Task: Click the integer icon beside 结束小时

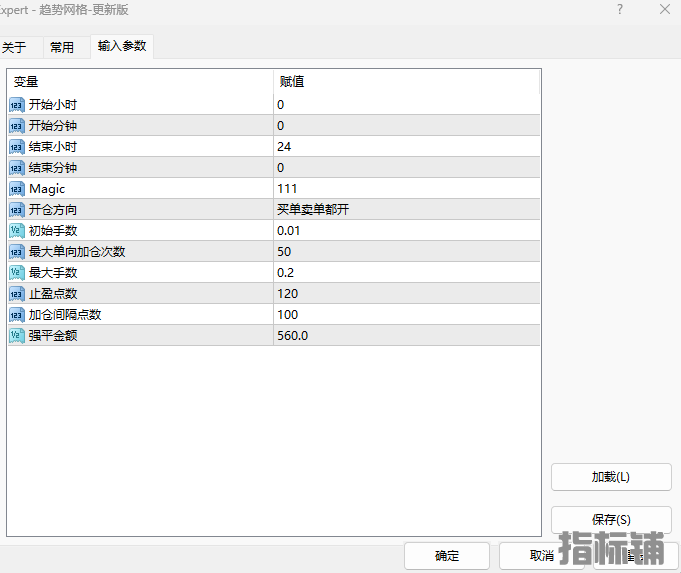Action: [x=17, y=147]
